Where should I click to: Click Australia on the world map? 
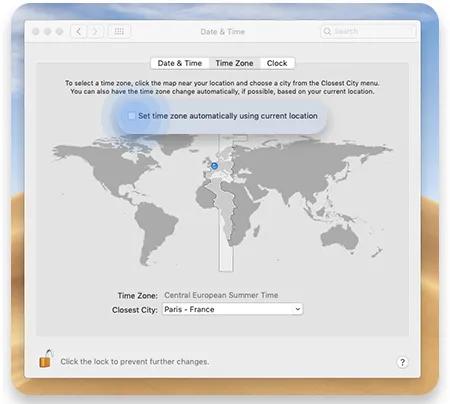point(339,237)
